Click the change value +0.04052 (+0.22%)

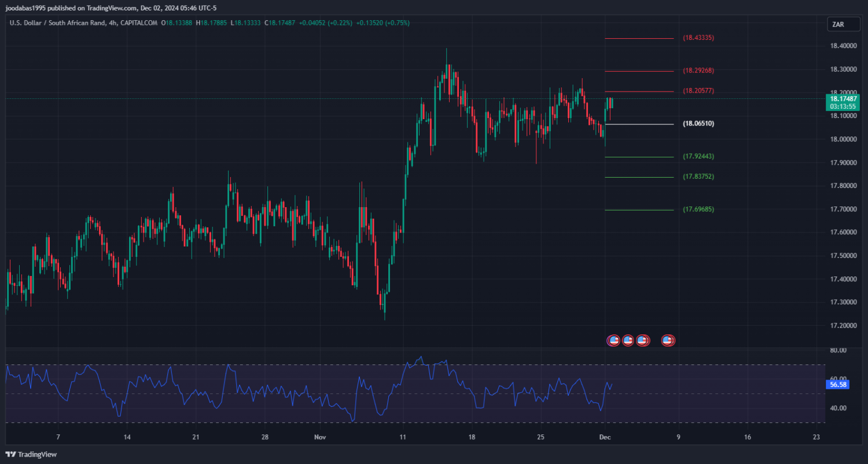point(325,23)
